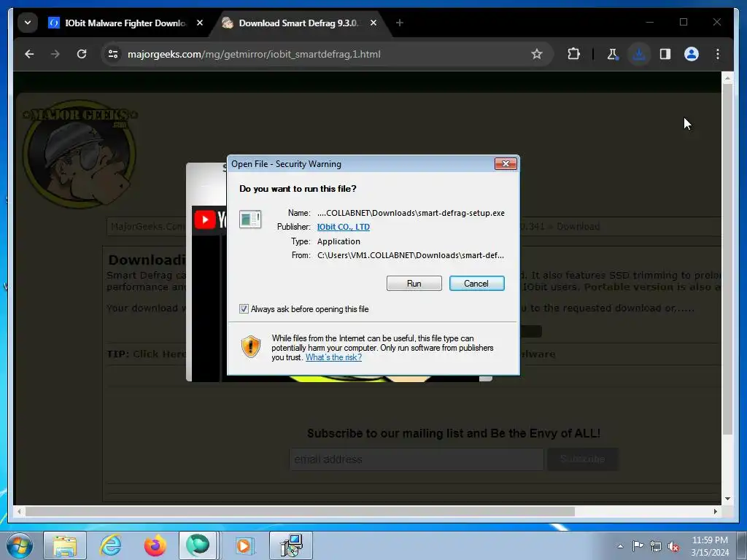747x560 pixels.
Task: Open the Chrome three-dot menu
Action: tap(718, 54)
